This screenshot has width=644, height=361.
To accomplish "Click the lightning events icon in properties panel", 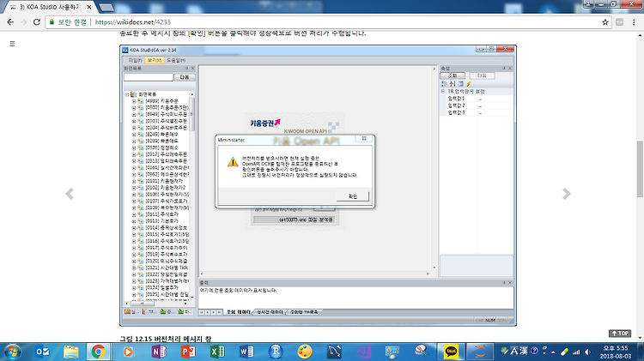I will [x=469, y=84].
